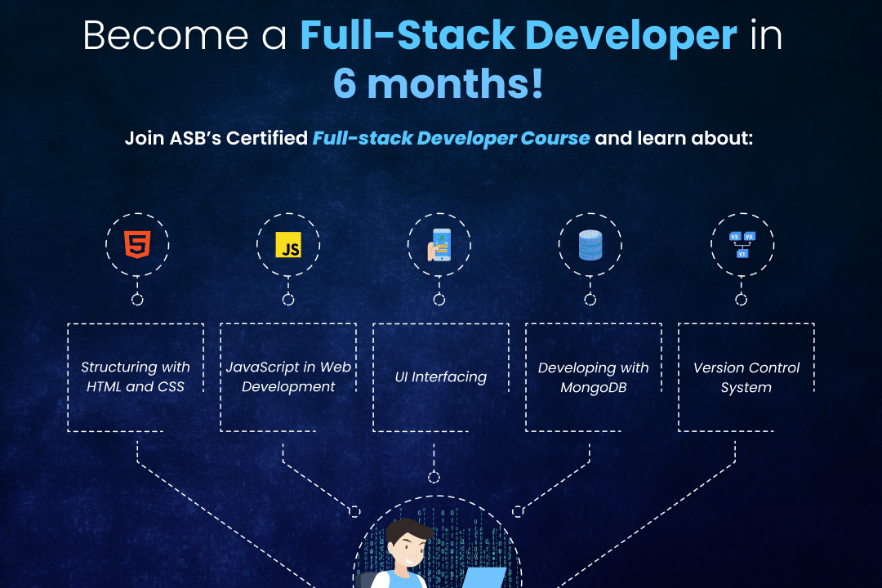The image size is (882, 588).
Task: Select the Version Control System card
Action: [744, 376]
